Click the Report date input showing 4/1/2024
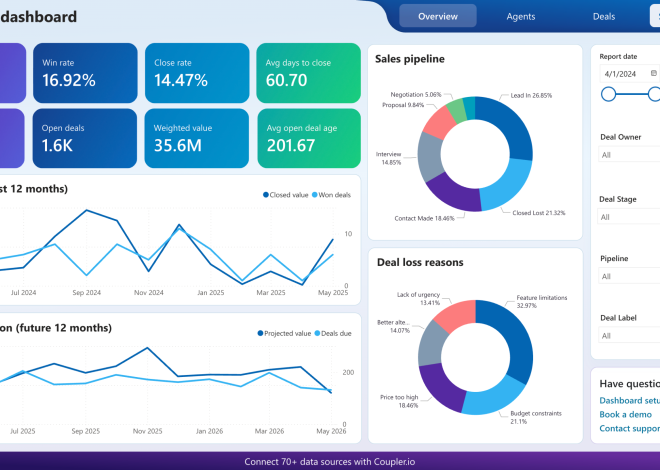This screenshot has width=660, height=470. pos(629,74)
